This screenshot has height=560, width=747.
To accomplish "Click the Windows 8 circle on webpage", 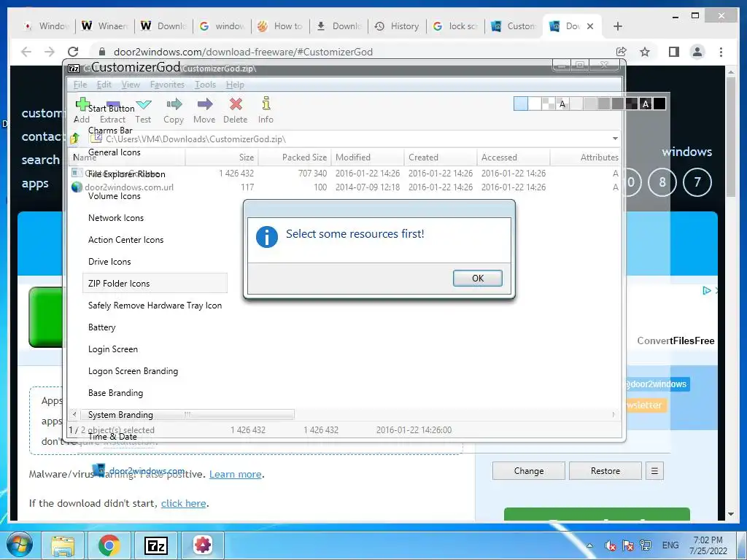I will [662, 182].
